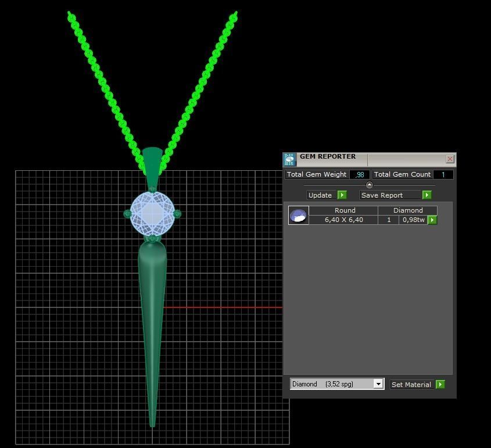Click the green arrow next to Set Material
Screen dimensions: 491x448
[x=440, y=385]
